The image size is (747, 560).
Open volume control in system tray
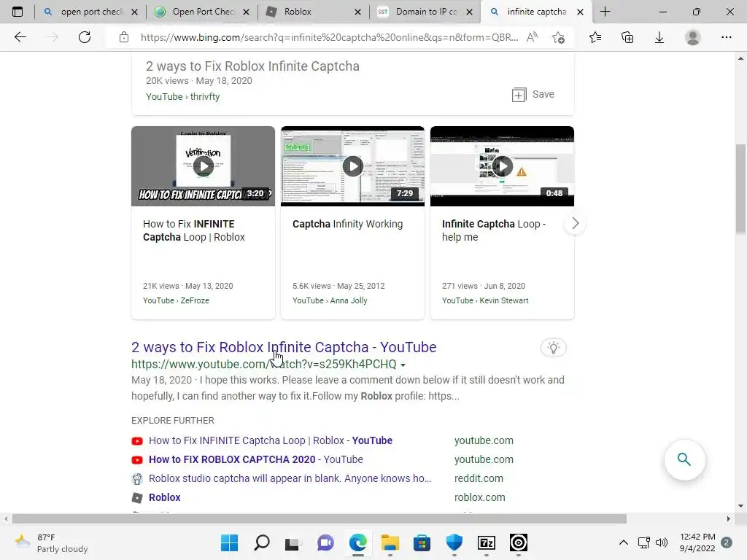coord(661,542)
